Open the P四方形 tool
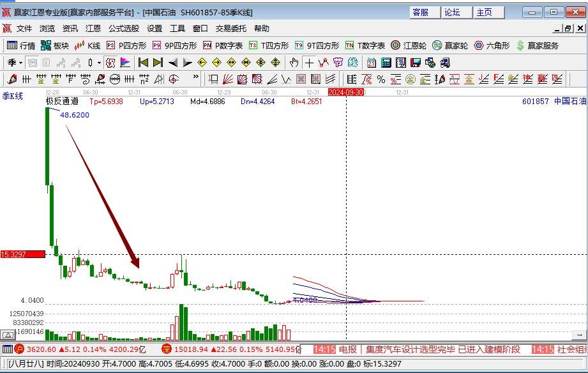 (x=126, y=45)
